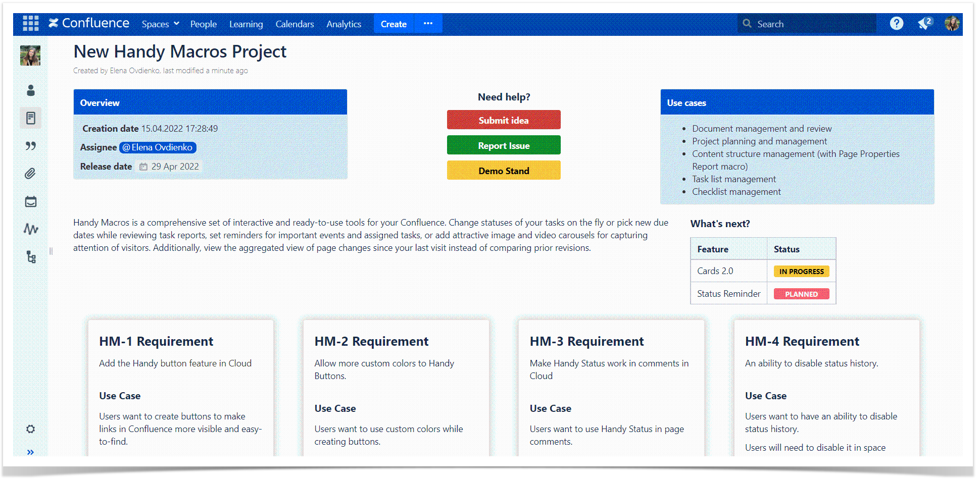Click the Overview panel header
The height and width of the screenshot is (481, 980).
210,102
